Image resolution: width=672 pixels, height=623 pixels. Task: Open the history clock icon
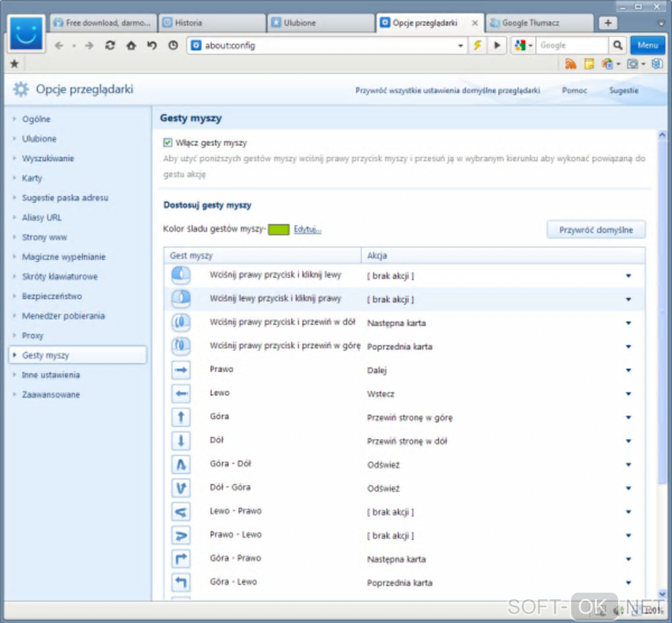click(173, 45)
